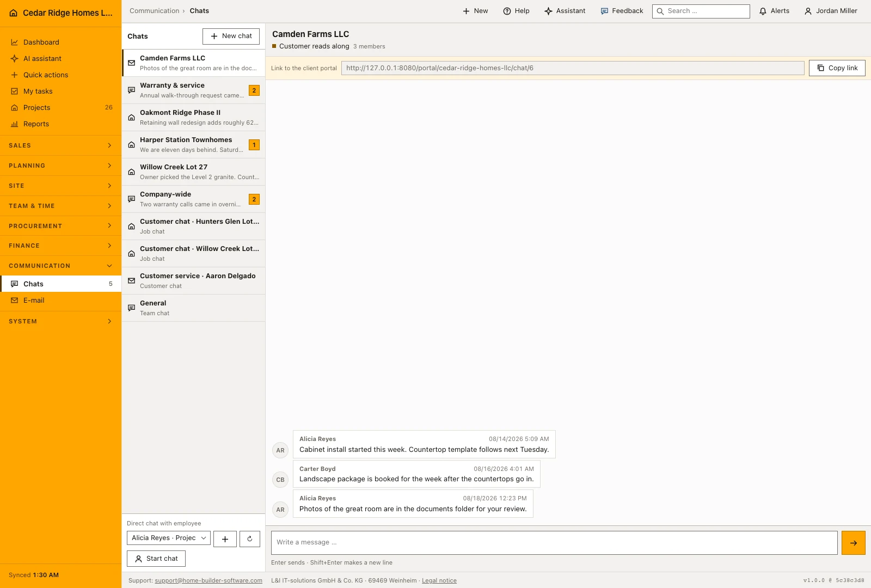Open the Help menu in top bar
871x588 pixels.
[x=516, y=11]
